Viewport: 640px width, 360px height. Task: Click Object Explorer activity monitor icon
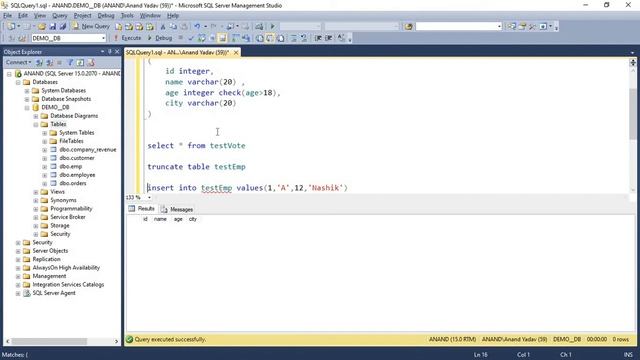coord(91,62)
